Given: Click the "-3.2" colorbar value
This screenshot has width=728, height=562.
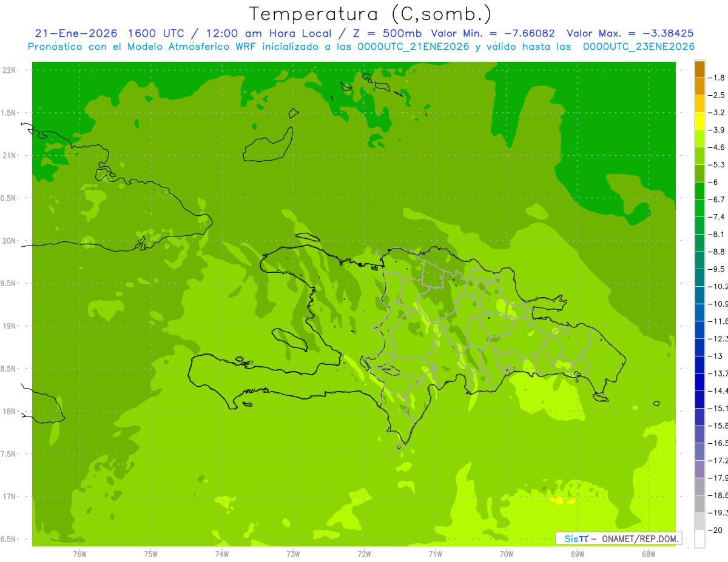Looking at the screenshot, I should point(716,113).
